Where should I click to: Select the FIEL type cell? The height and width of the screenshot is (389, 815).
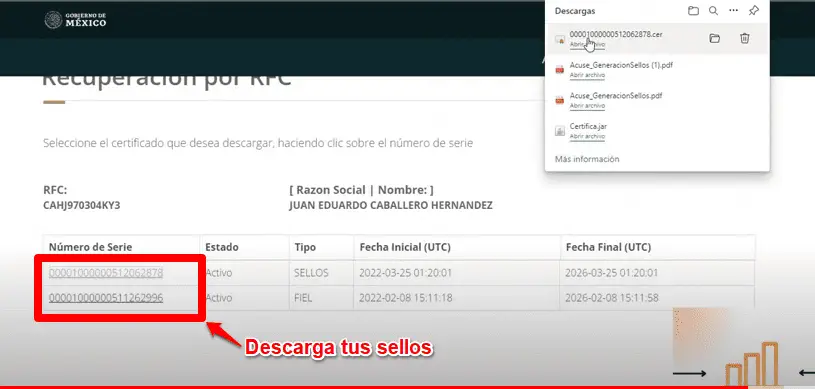coord(304,298)
